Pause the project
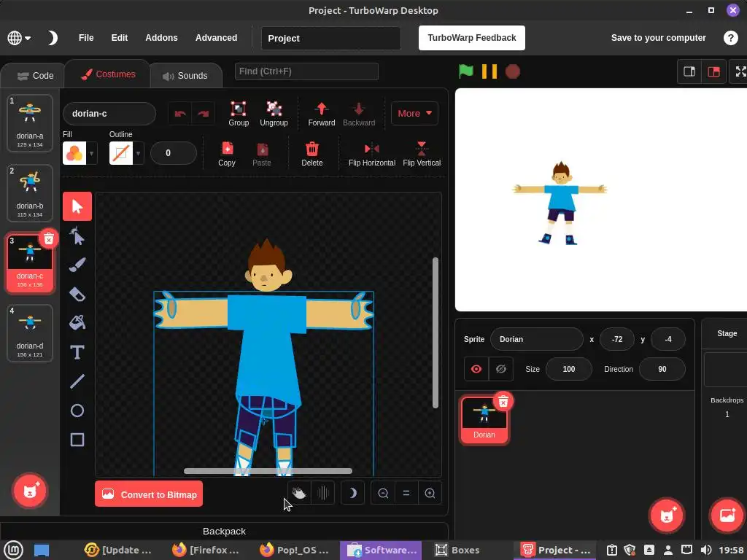 [x=489, y=71]
